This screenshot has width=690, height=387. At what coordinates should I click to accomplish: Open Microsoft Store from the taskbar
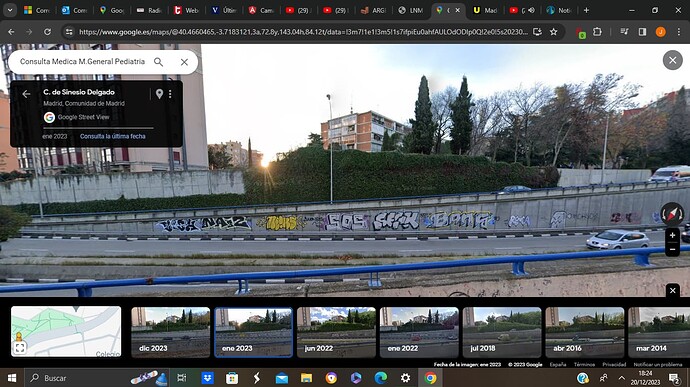232,378
